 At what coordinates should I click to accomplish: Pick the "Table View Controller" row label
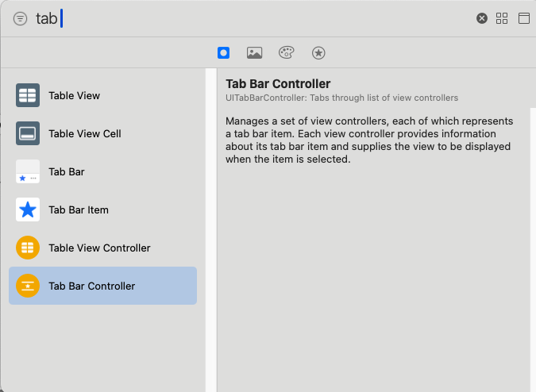[x=99, y=248]
